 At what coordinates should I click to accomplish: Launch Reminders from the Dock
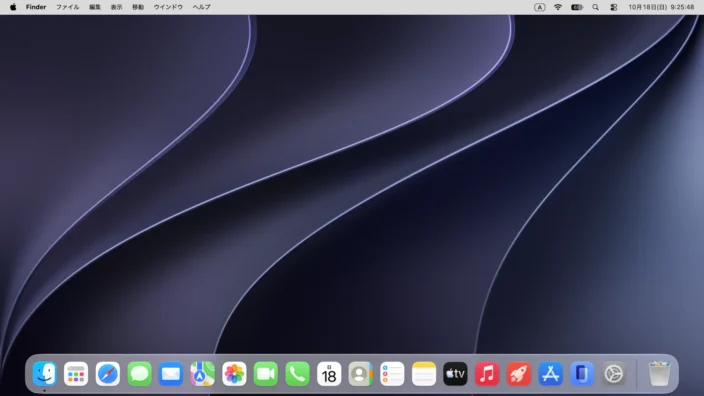[x=392, y=374]
